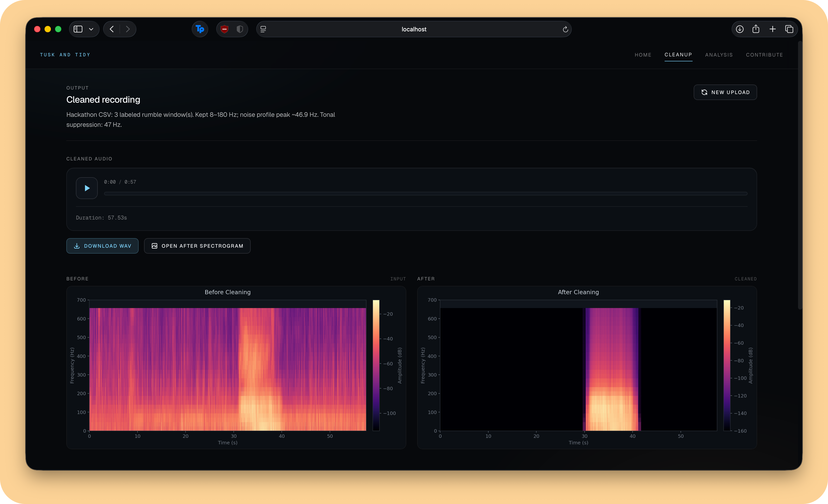Play the cleaned audio recording
The height and width of the screenshot is (504, 828).
click(87, 188)
